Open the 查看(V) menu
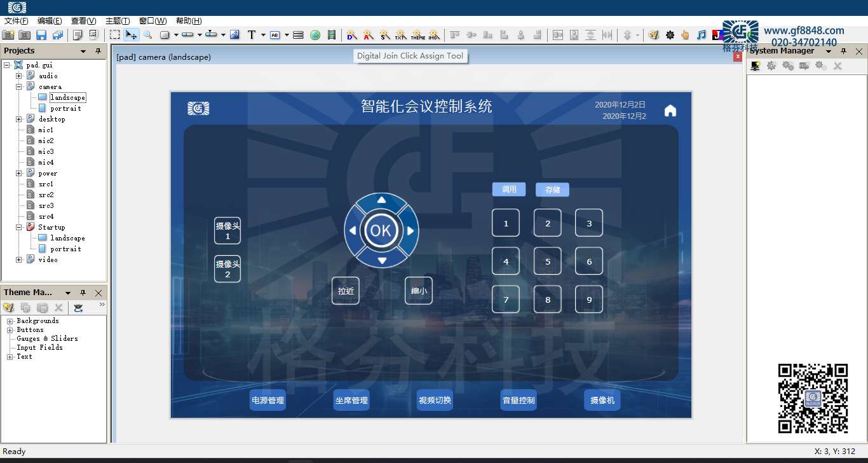Screen dimensions: 868x463 click(x=84, y=21)
